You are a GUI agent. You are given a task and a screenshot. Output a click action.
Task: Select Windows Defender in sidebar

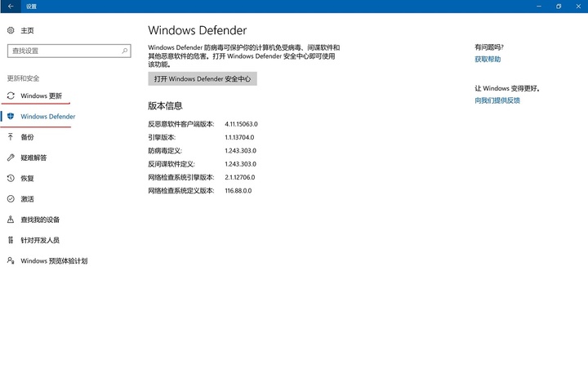(x=48, y=117)
